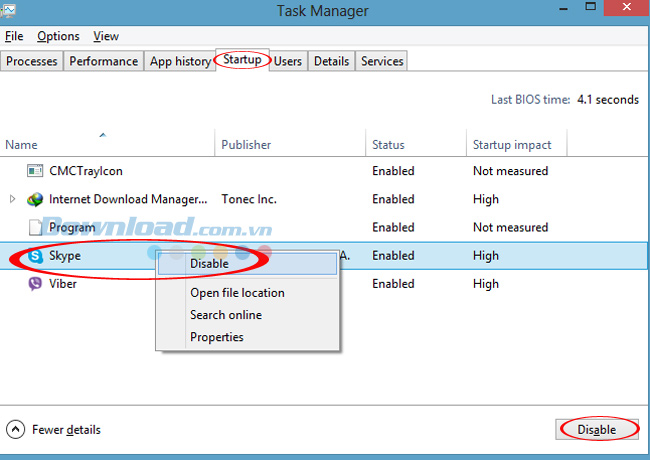
Task: Click the Fewer details link
Action: coord(66,430)
